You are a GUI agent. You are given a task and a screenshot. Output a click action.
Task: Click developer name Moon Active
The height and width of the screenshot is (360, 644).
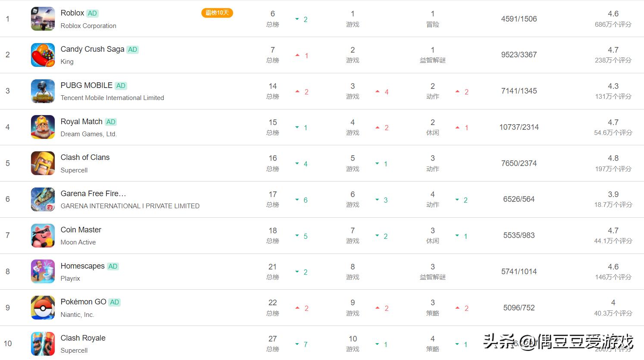[78, 242]
